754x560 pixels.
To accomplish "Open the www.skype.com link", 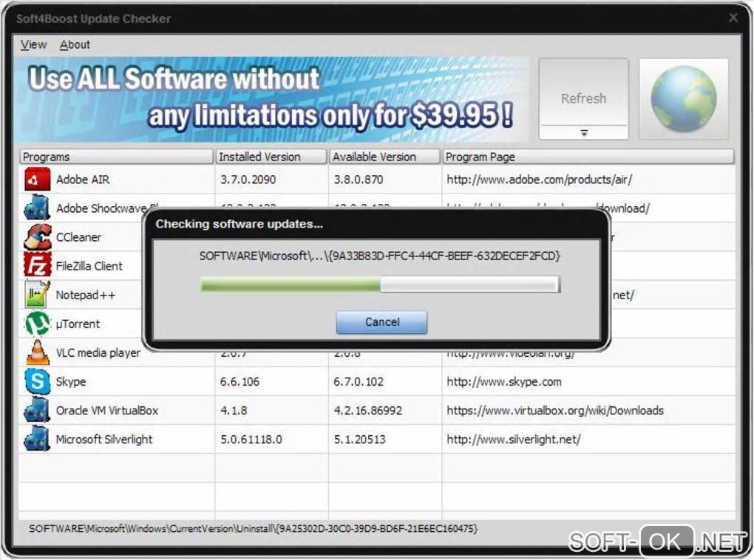I will pyautogui.click(x=504, y=382).
